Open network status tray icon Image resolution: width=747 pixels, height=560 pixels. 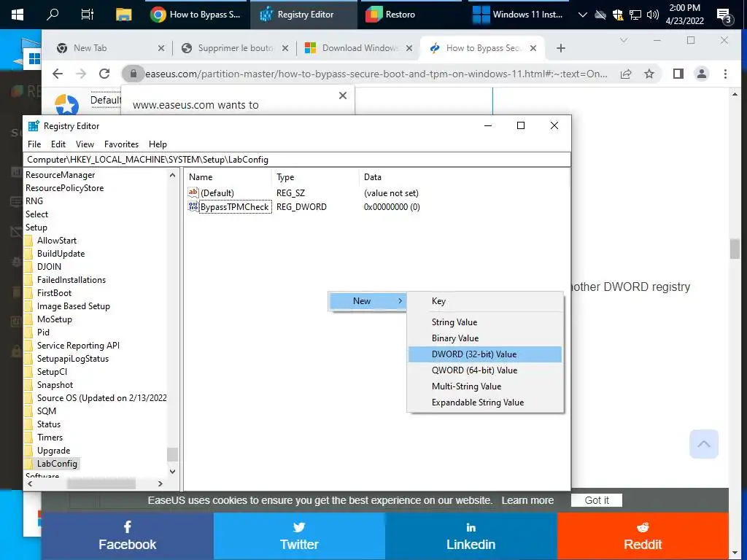[x=635, y=15]
